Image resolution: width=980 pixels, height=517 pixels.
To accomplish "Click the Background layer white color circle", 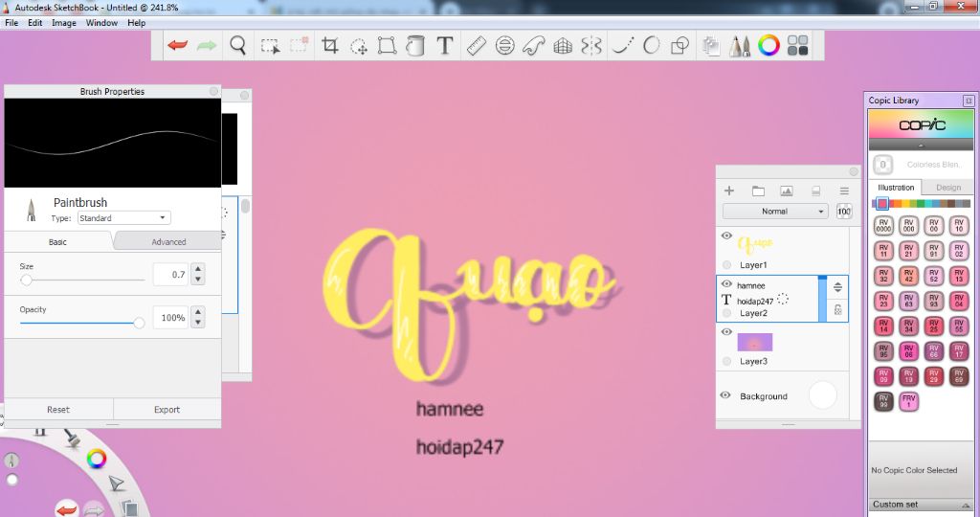I will pyautogui.click(x=822, y=395).
